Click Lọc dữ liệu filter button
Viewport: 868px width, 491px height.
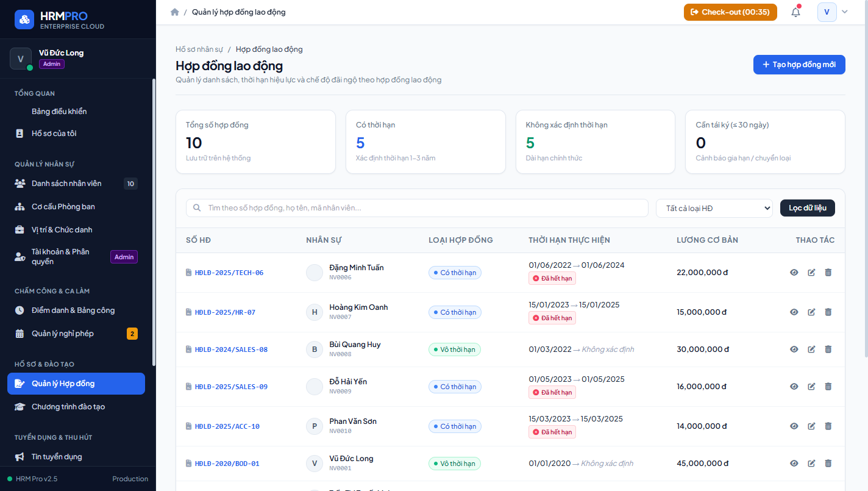[x=808, y=208]
